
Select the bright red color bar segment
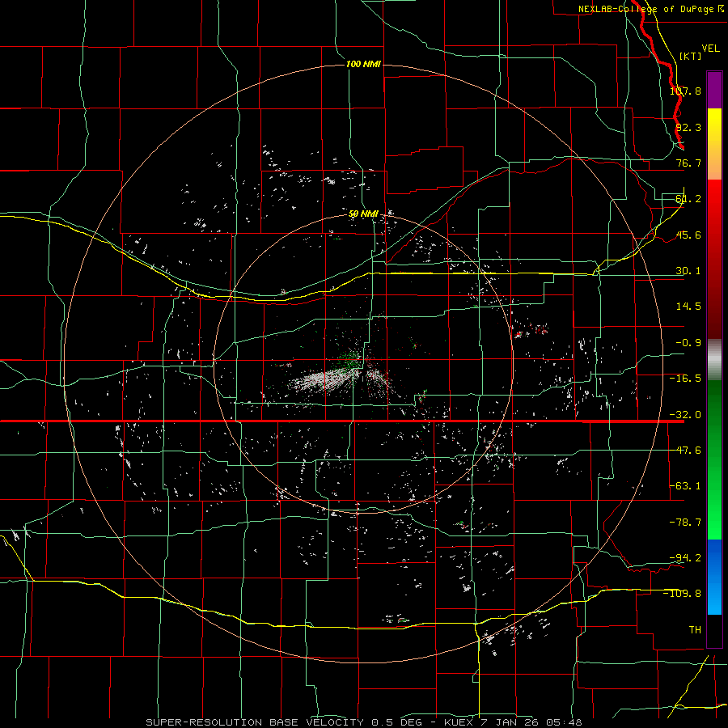tap(714, 259)
